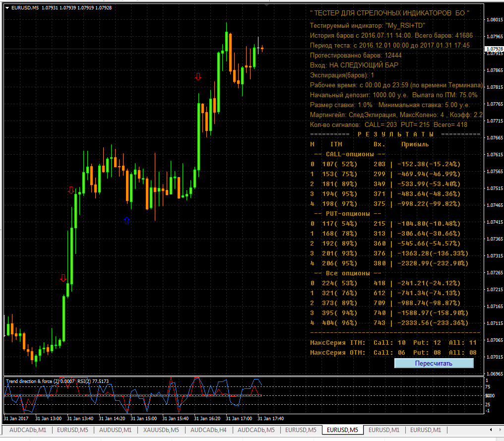
Task: Click the 'PUT-опционы' section header
Action: (348, 214)
